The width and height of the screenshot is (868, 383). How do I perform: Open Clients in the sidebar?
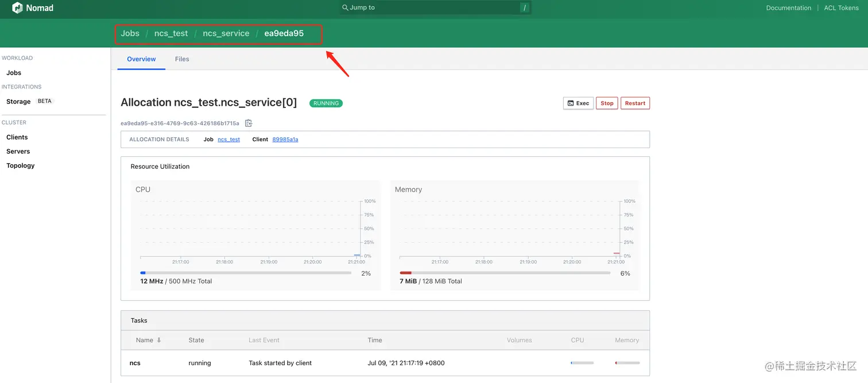(x=17, y=137)
